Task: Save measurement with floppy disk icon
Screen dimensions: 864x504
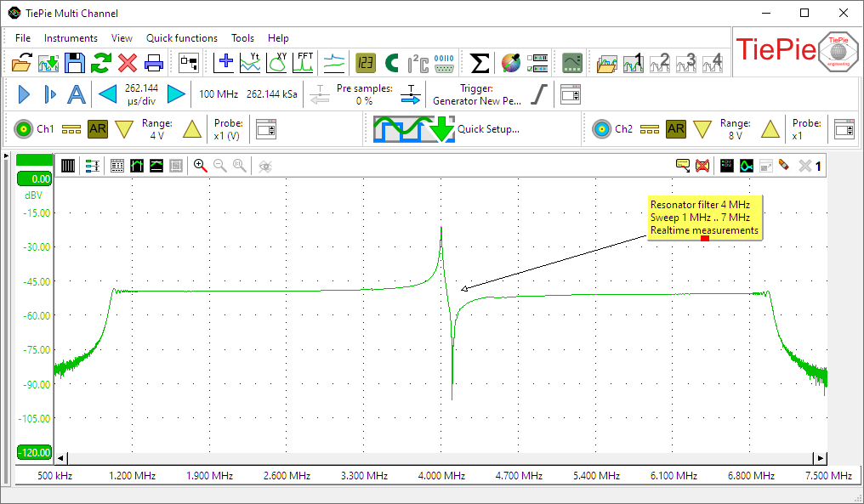Action: pyautogui.click(x=75, y=62)
